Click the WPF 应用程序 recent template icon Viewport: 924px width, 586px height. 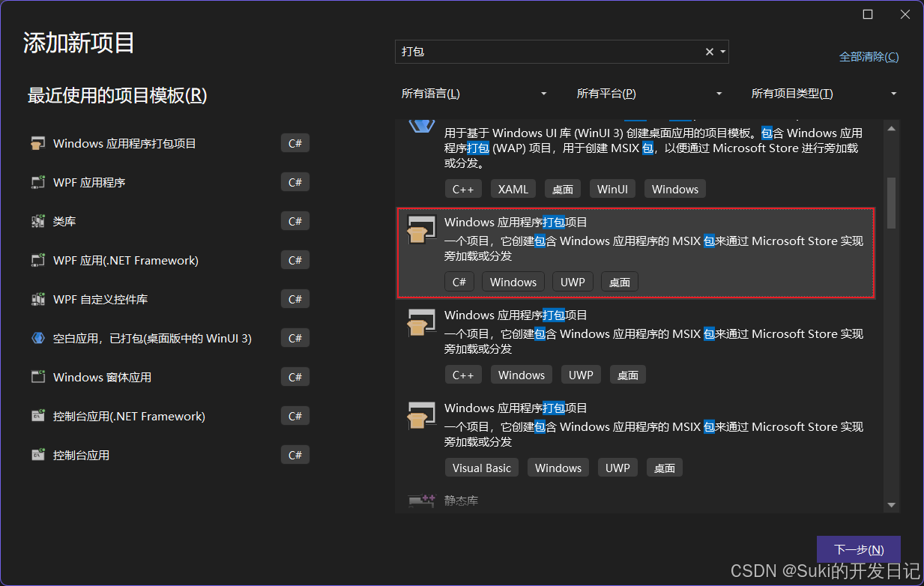coord(38,182)
